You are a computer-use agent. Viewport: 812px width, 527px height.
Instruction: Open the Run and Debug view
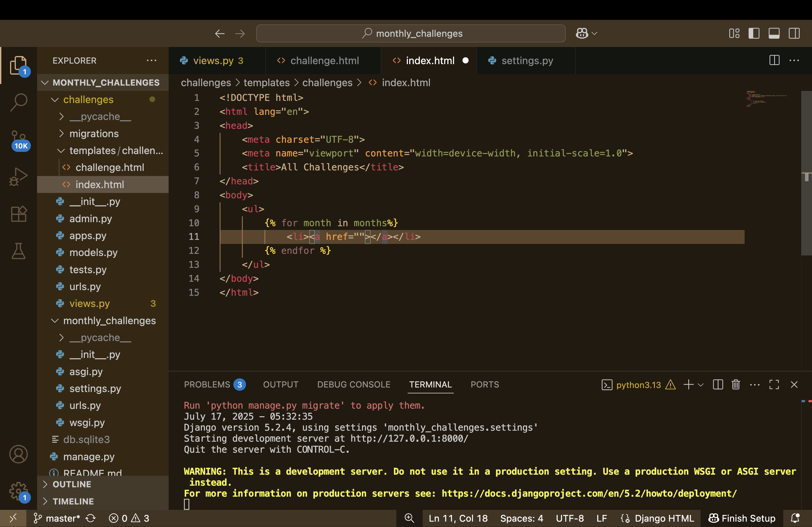tap(19, 177)
